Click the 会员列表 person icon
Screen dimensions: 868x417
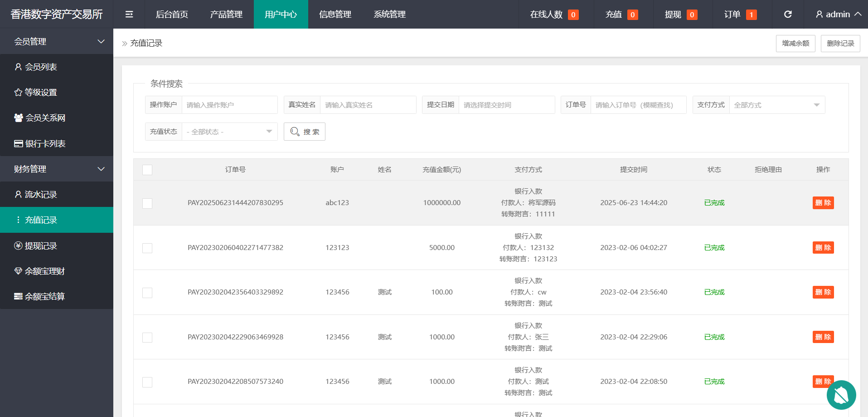(18, 67)
